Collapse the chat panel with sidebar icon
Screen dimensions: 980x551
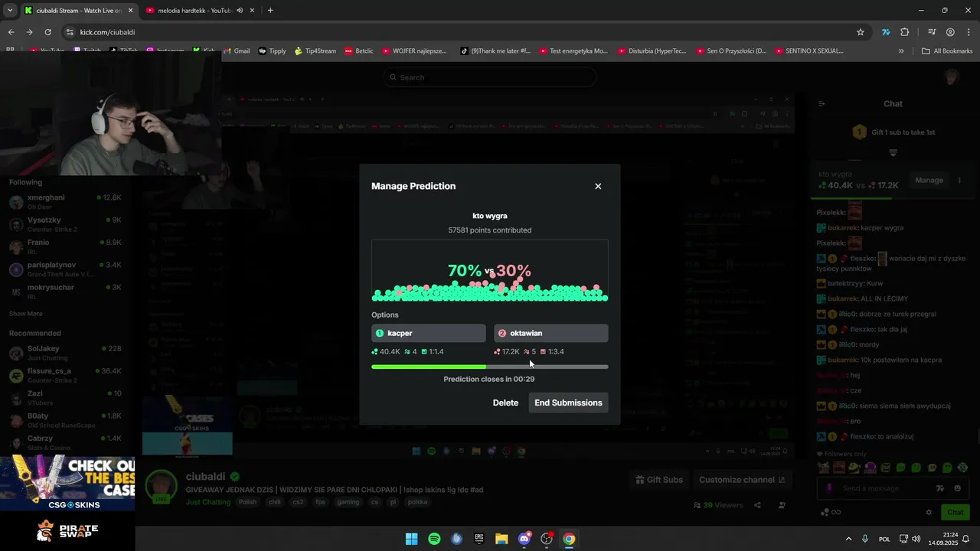[x=822, y=104]
